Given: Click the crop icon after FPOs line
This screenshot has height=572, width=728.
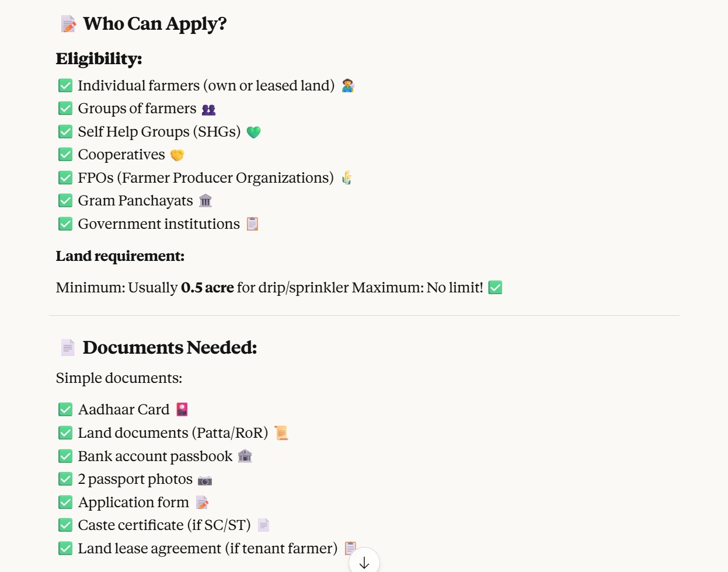Looking at the screenshot, I should 347,178.
